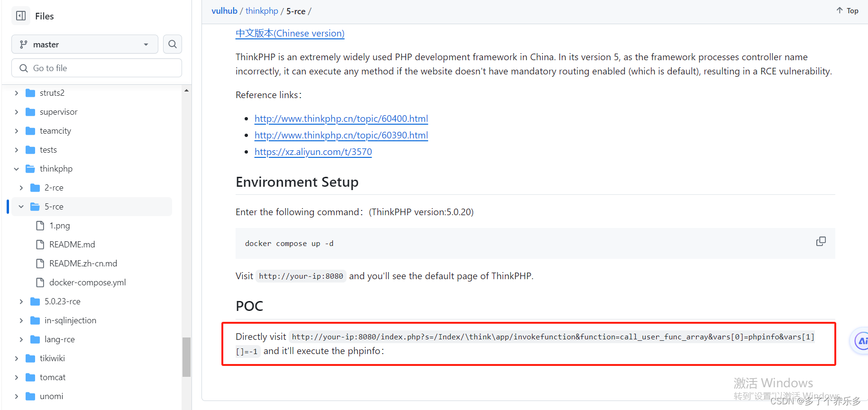
Task: Click the unomi folder icon
Action: tap(30, 396)
